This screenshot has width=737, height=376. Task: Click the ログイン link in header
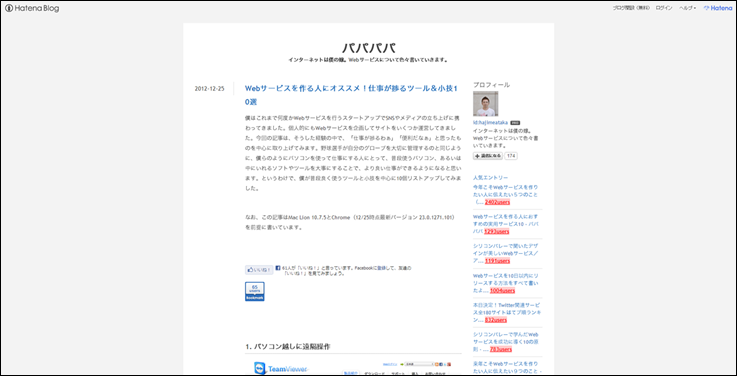tap(664, 8)
